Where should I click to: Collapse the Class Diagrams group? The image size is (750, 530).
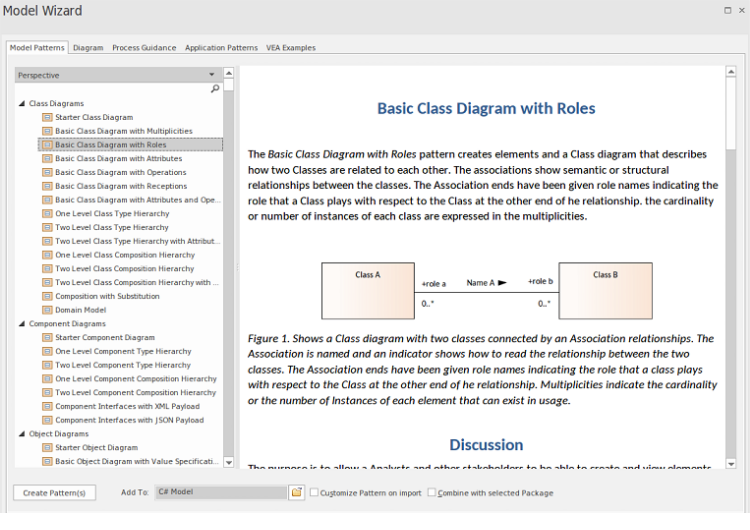pos(22,103)
